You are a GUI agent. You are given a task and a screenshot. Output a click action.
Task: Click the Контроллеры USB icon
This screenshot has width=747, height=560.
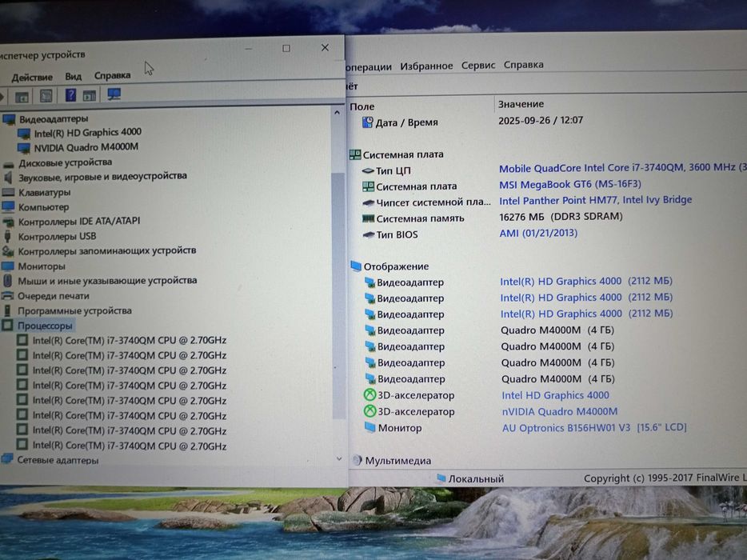8,236
